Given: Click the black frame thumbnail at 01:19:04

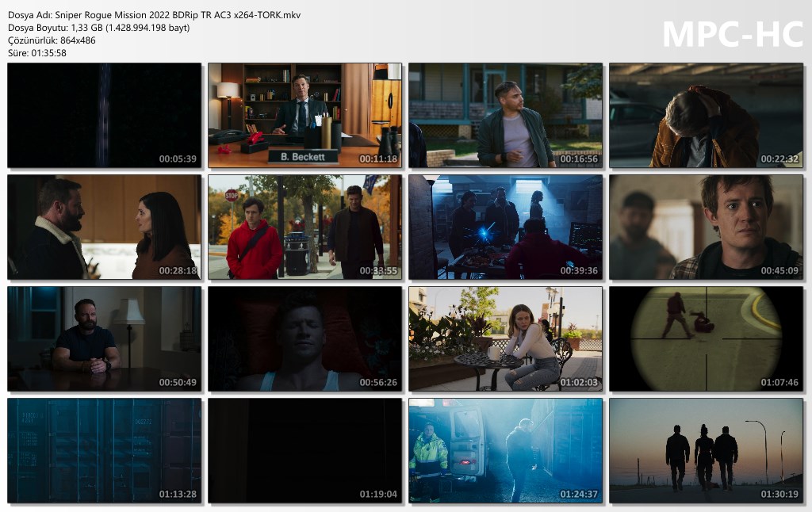Looking at the screenshot, I should pyautogui.click(x=305, y=451).
